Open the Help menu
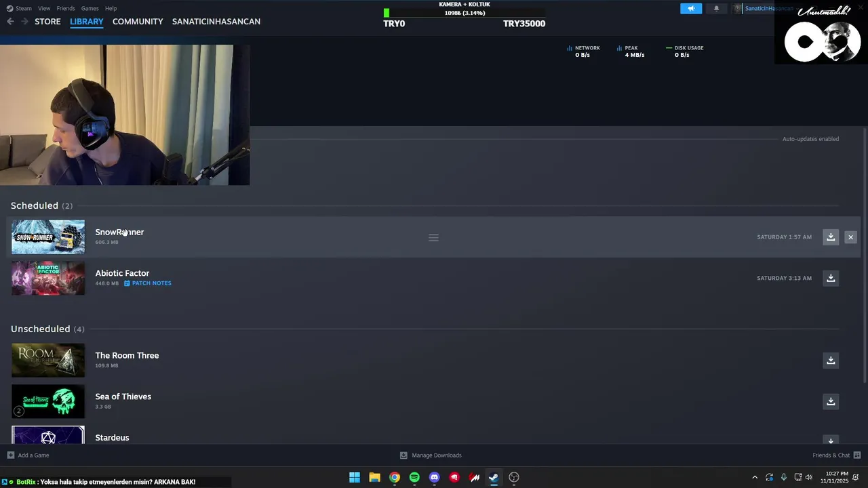868x488 pixels. [x=111, y=8]
